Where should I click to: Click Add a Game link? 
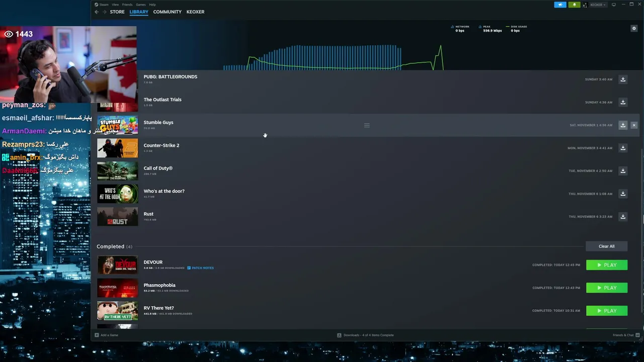109,335
